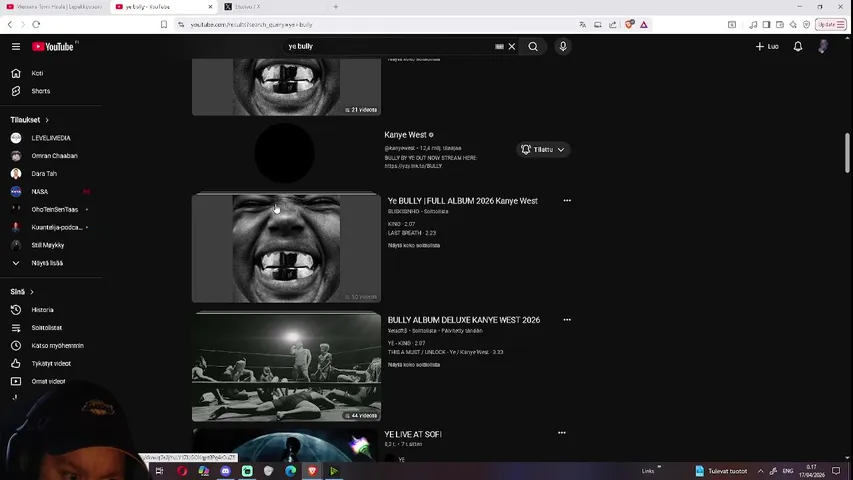The height and width of the screenshot is (480, 853).
Task: Open OhoTeinSenTaas subscription channel
Action: point(52,210)
